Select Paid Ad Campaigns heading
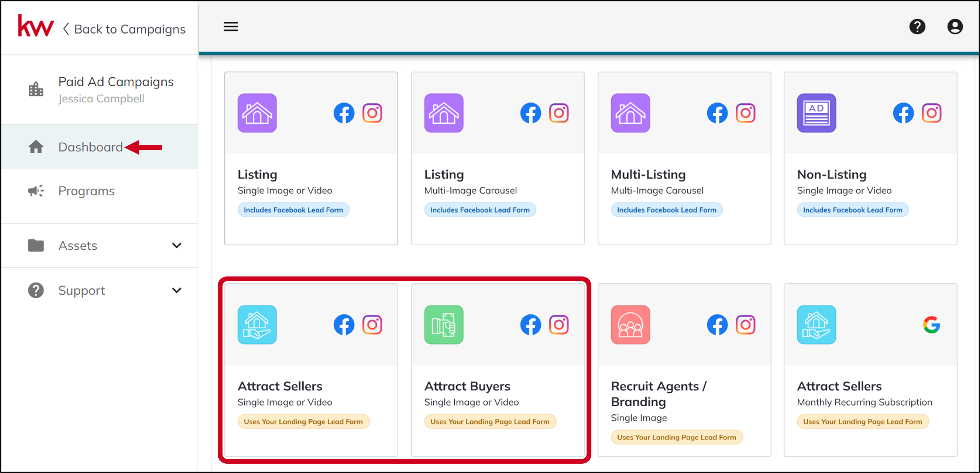Image resolution: width=980 pixels, height=473 pixels. click(x=116, y=82)
